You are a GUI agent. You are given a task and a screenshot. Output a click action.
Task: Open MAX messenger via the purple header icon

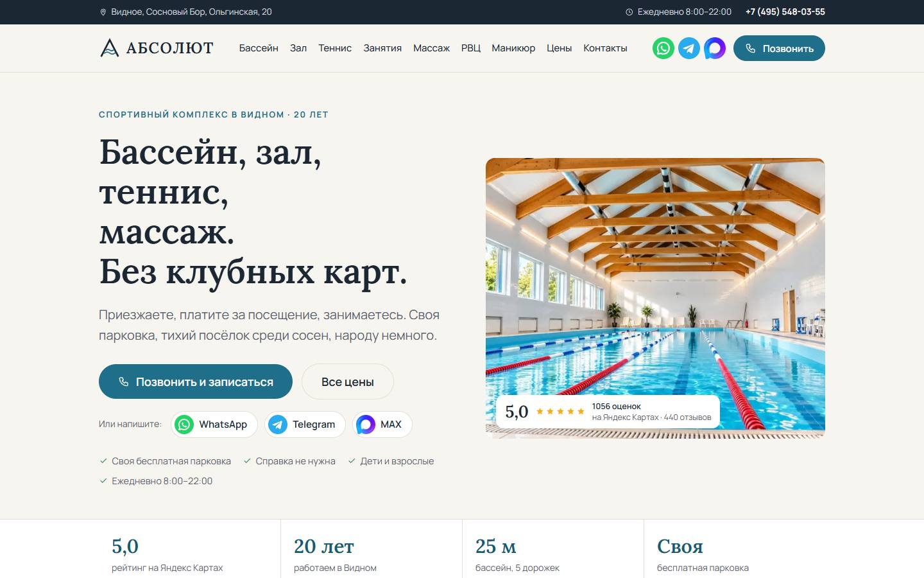715,48
